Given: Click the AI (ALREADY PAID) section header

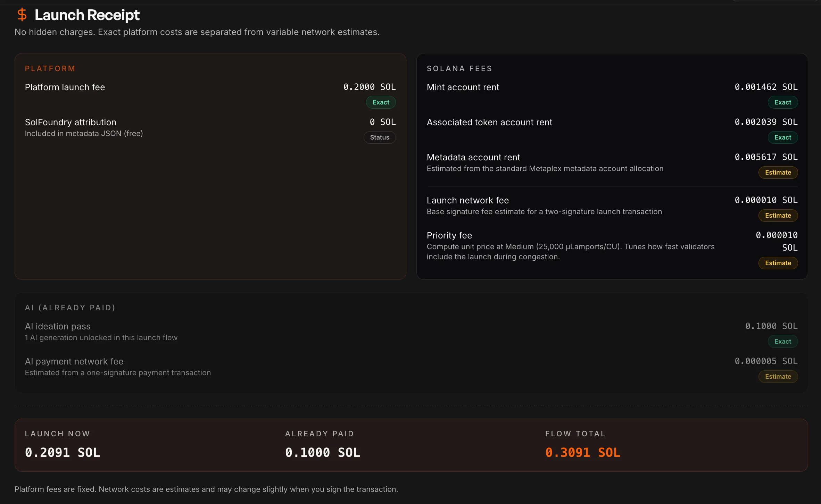Looking at the screenshot, I should pyautogui.click(x=70, y=308).
